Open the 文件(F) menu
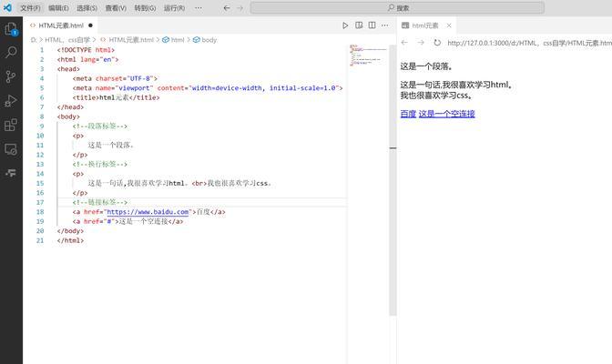Image resolution: width=612 pixels, height=364 pixels. click(30, 8)
